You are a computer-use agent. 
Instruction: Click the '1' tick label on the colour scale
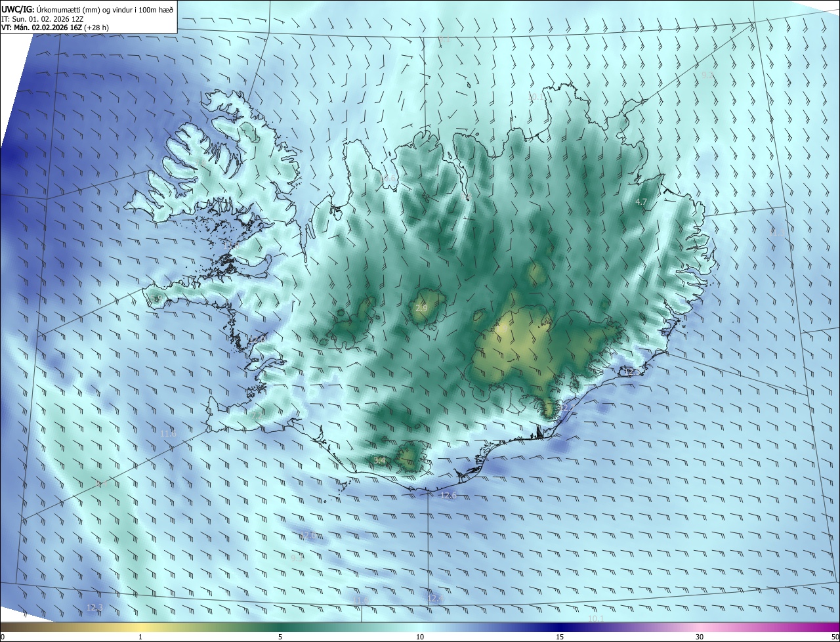[x=140, y=637]
